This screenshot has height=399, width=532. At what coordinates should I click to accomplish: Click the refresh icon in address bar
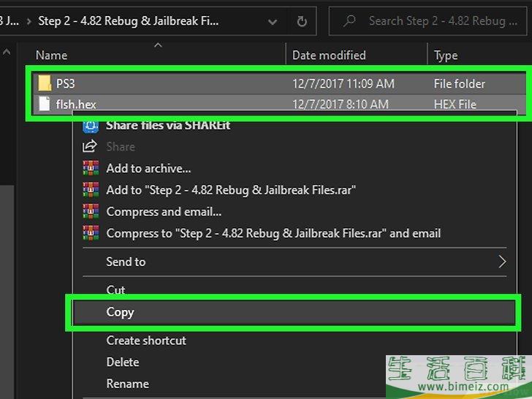coord(302,21)
